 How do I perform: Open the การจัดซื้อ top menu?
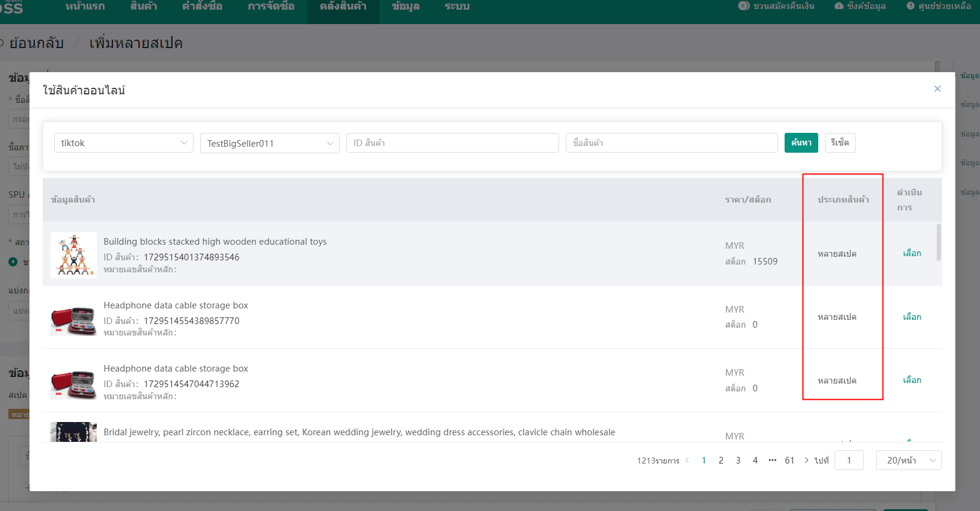271,7
